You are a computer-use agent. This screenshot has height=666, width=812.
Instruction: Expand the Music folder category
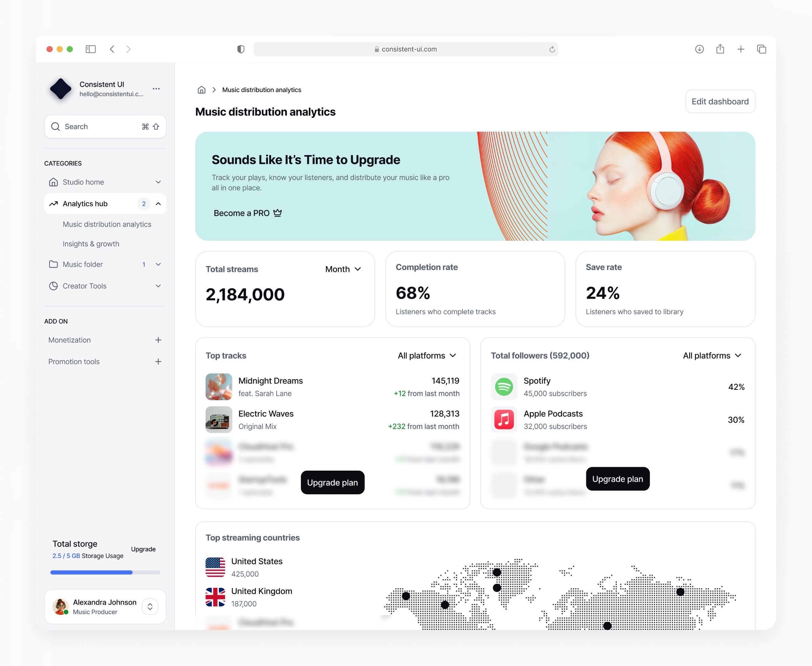tap(158, 264)
